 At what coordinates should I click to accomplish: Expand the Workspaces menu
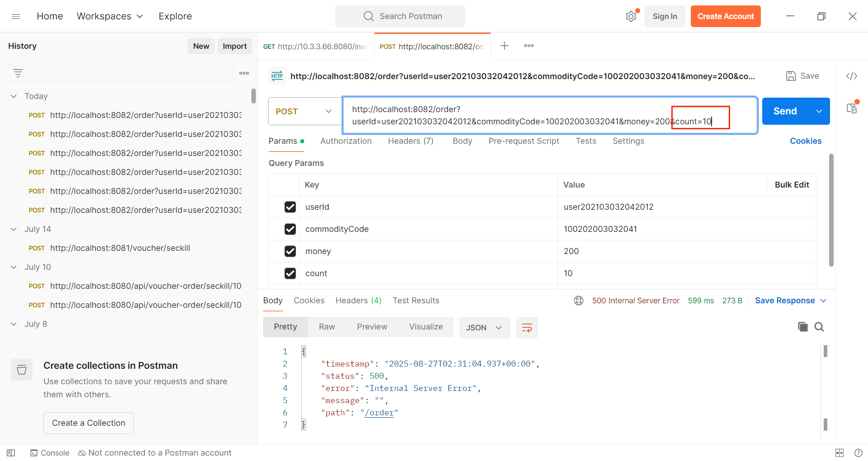point(110,16)
